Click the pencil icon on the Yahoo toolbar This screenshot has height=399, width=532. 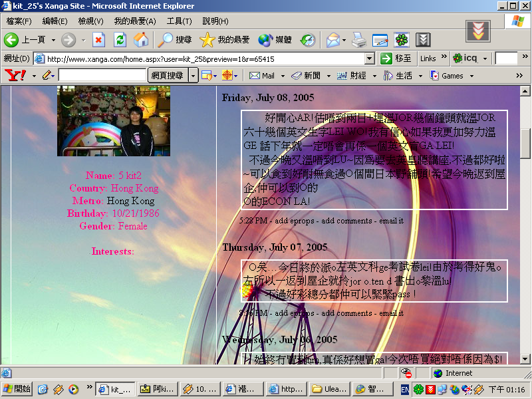pos(47,75)
